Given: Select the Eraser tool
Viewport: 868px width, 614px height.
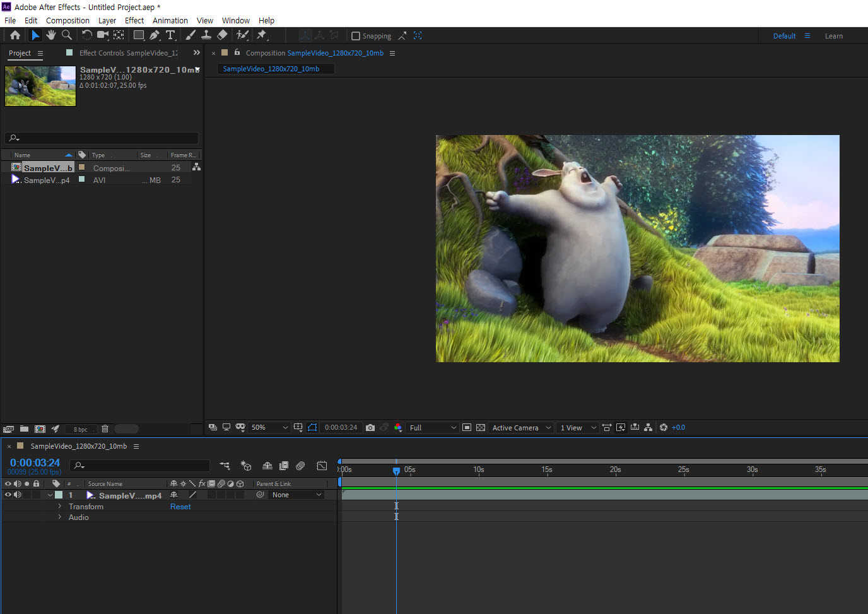Looking at the screenshot, I should click(x=222, y=35).
